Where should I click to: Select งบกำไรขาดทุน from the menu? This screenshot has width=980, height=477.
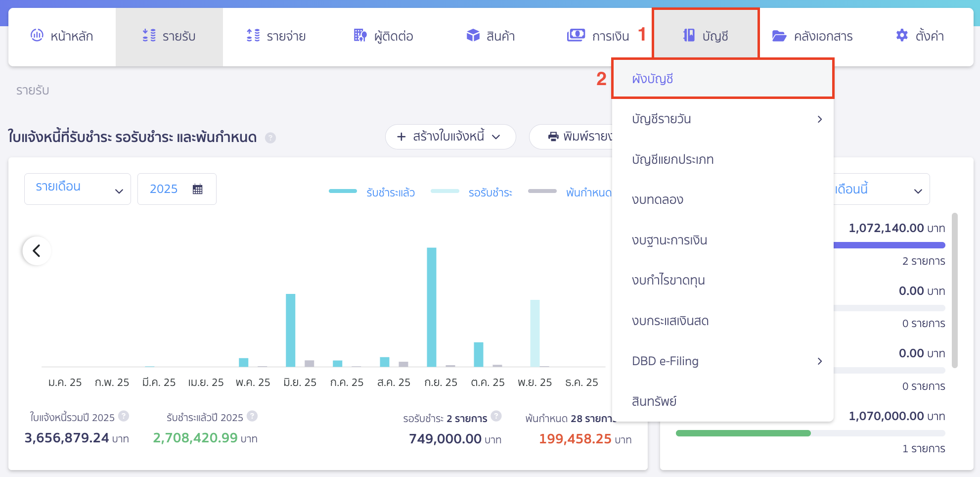coord(668,280)
